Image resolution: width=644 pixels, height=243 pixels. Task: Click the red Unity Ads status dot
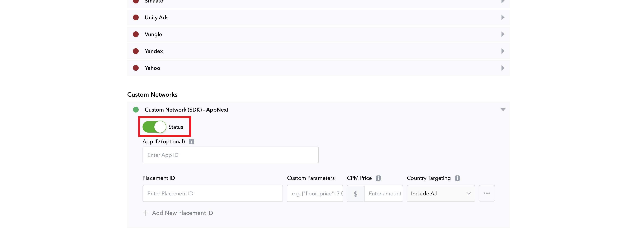pyautogui.click(x=136, y=17)
